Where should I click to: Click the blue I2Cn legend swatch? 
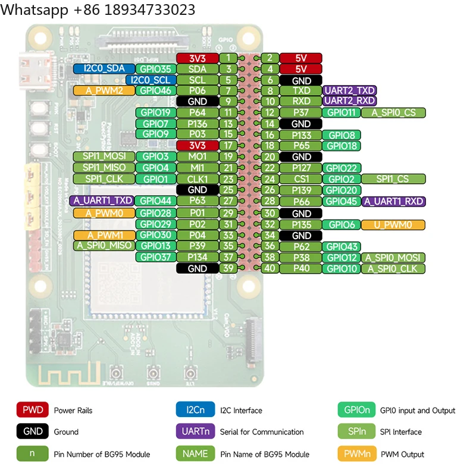pos(195,409)
